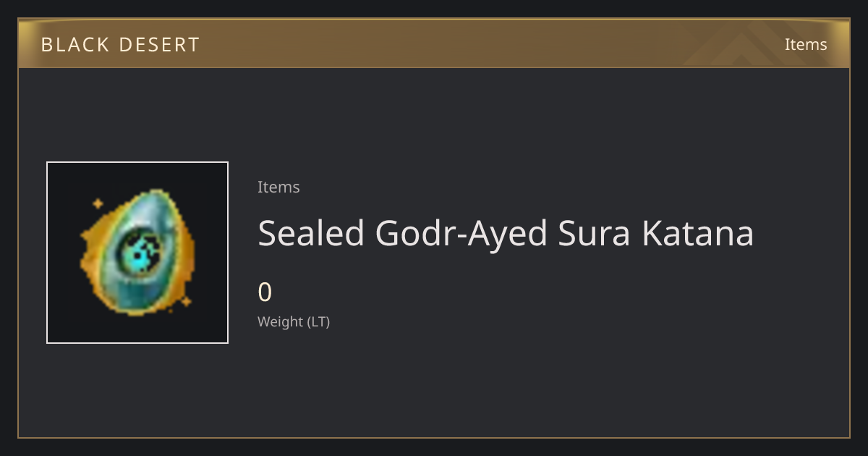Click the Weight (LT) label
Image resolution: width=868 pixels, height=456 pixels.
coord(294,321)
